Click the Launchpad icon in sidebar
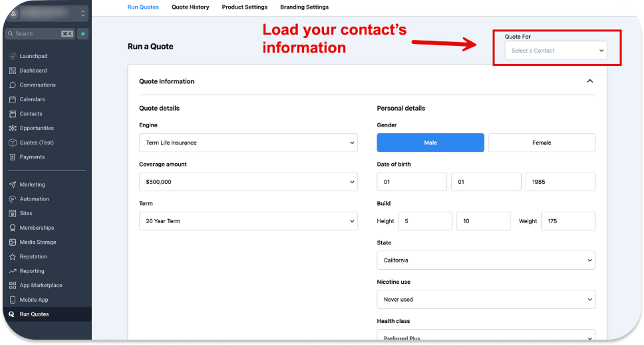 (x=13, y=56)
